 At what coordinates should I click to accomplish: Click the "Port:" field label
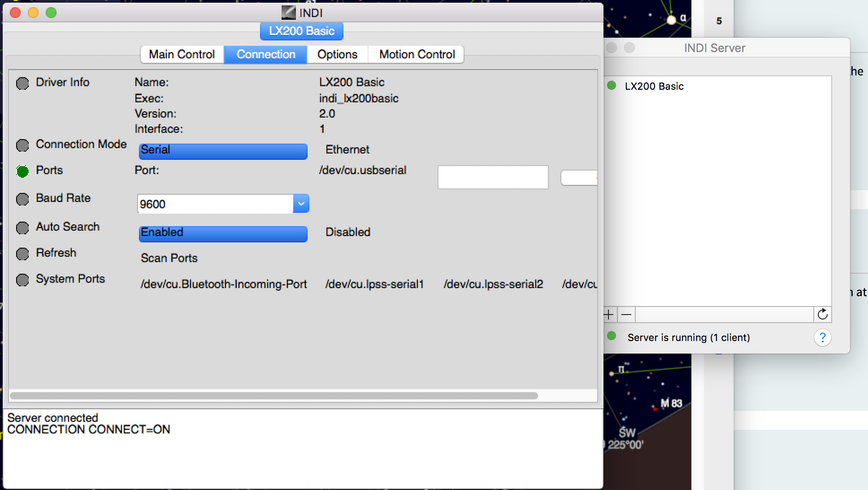[147, 170]
